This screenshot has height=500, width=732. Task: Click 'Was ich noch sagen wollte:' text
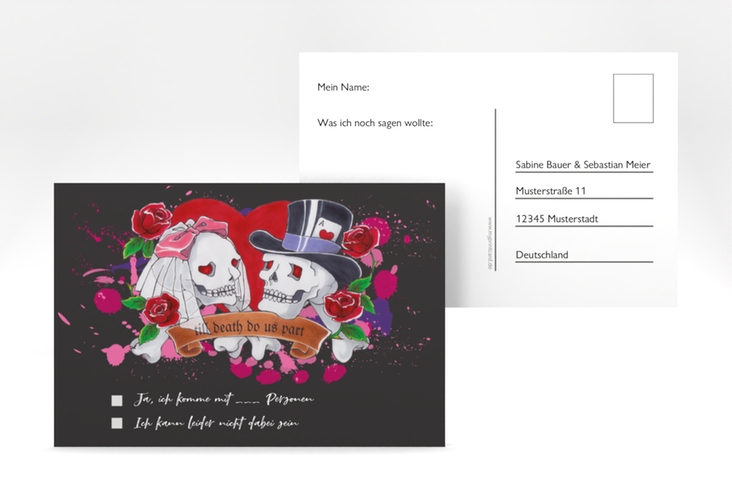point(375,123)
